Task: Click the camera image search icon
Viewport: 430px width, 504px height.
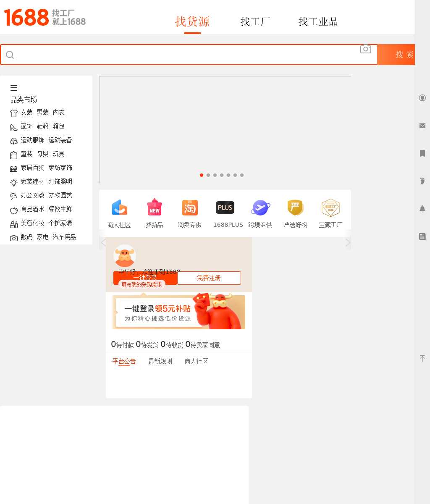Action: (x=365, y=49)
